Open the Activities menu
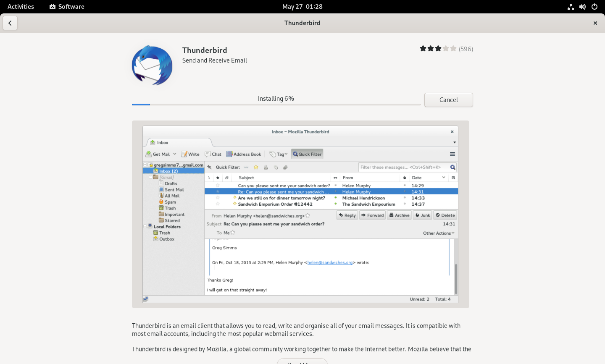Viewport: 605px width, 364px height. [x=21, y=6]
